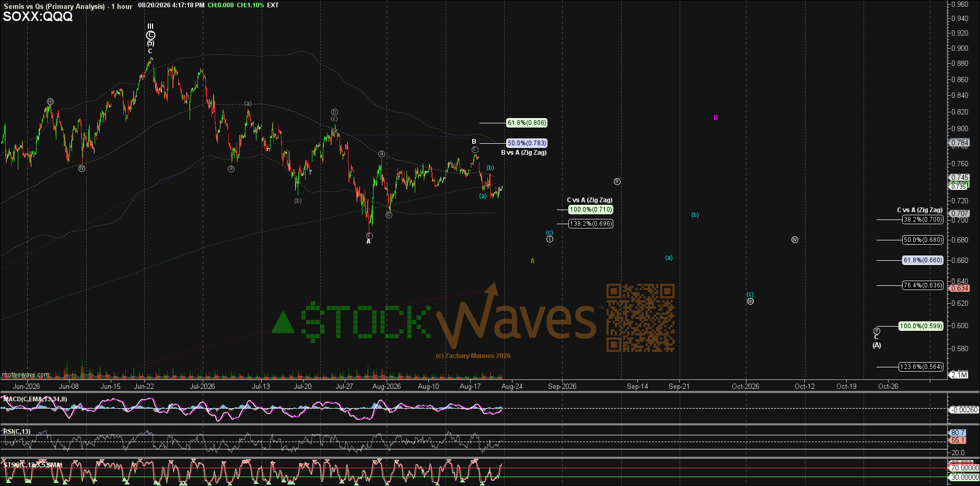Click the CH:1.10% change readout
The height and width of the screenshot is (486, 980).
250,5
